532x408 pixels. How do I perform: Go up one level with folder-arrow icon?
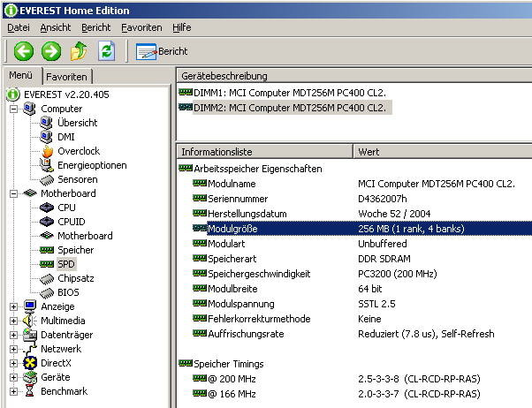[79, 51]
